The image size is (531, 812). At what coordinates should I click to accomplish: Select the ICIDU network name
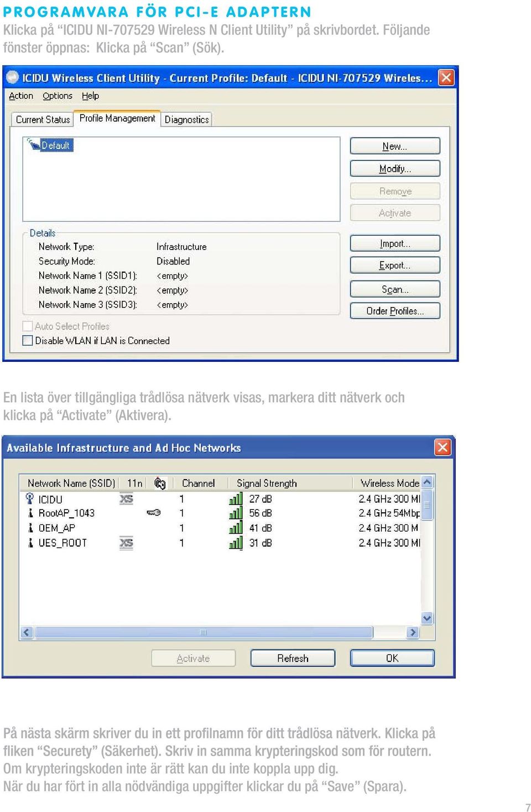(x=50, y=499)
